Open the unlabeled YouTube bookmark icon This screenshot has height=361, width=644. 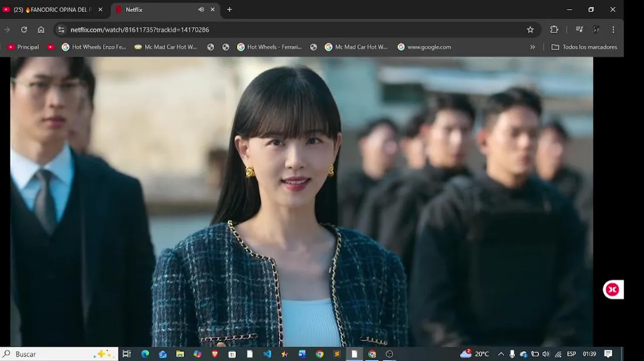51,47
